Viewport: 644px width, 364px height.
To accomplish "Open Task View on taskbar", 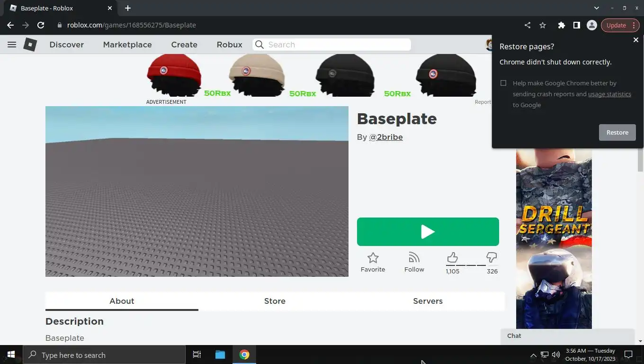I will point(197,355).
